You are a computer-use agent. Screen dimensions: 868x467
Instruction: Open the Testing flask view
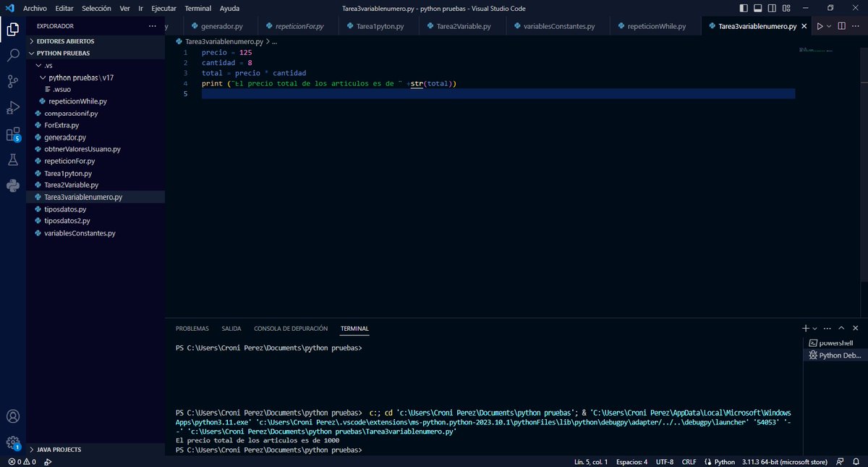(12, 160)
